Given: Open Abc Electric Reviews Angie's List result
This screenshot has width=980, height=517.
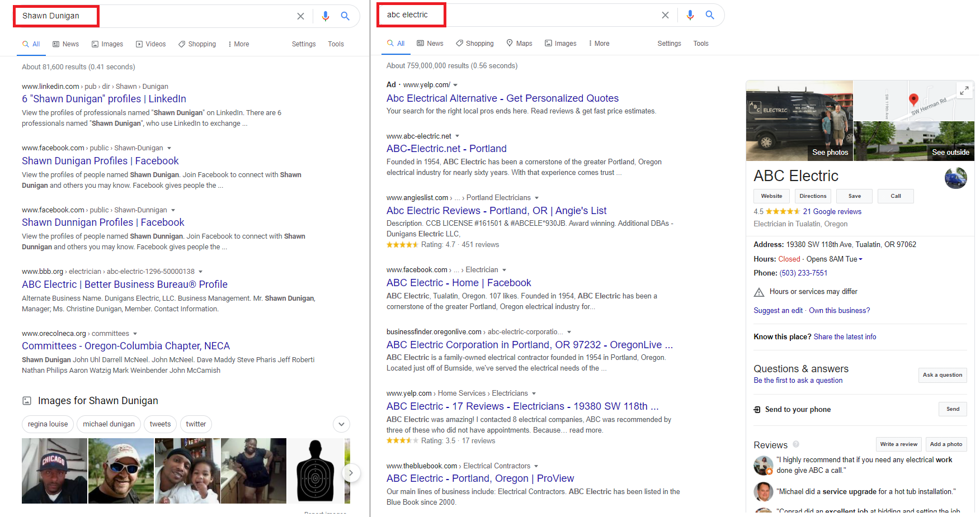Looking at the screenshot, I should [x=496, y=211].
